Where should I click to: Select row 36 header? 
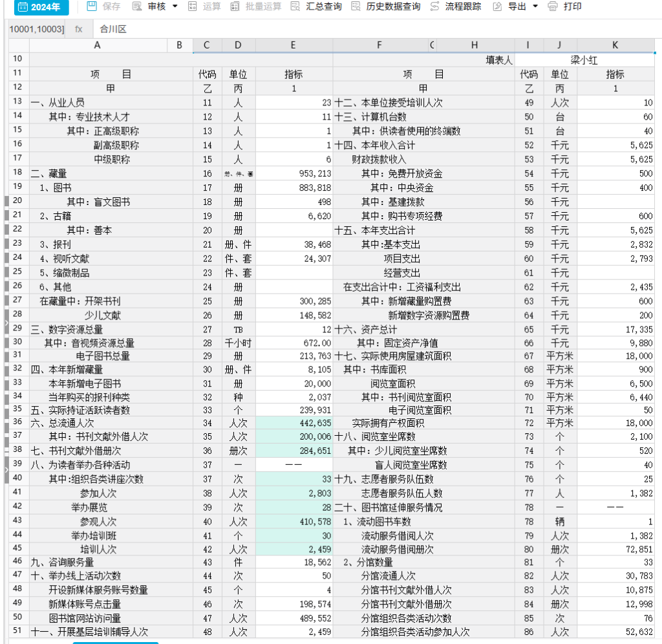pos(17,422)
